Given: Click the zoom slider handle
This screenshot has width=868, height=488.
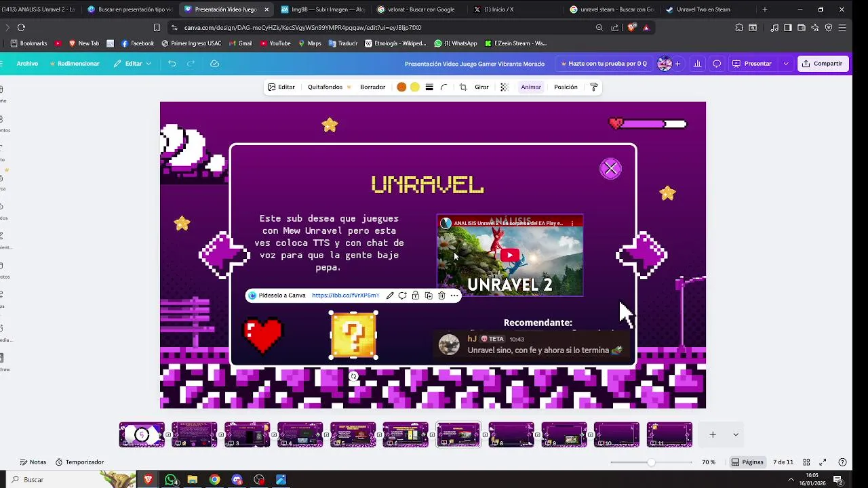Looking at the screenshot, I should coord(651,462).
